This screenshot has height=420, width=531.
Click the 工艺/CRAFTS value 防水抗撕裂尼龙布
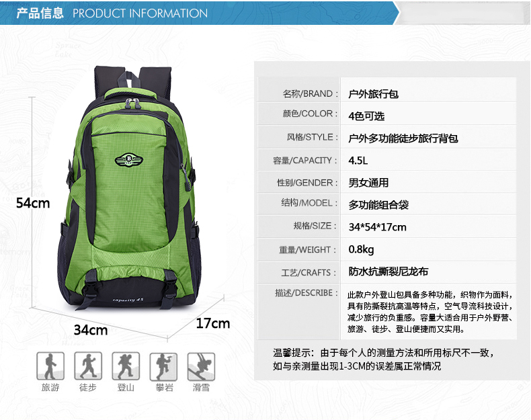389,271
